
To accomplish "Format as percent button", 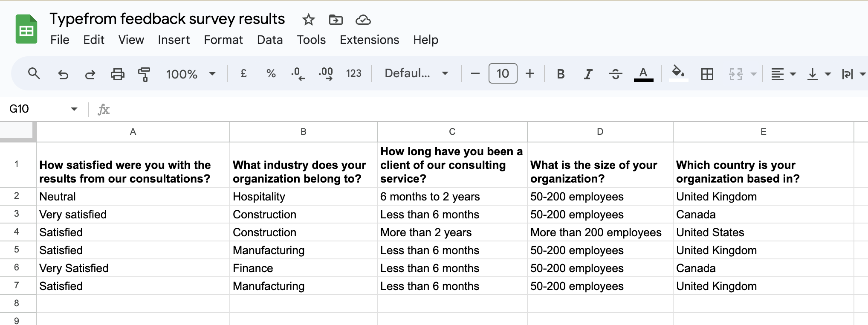I will click(271, 74).
